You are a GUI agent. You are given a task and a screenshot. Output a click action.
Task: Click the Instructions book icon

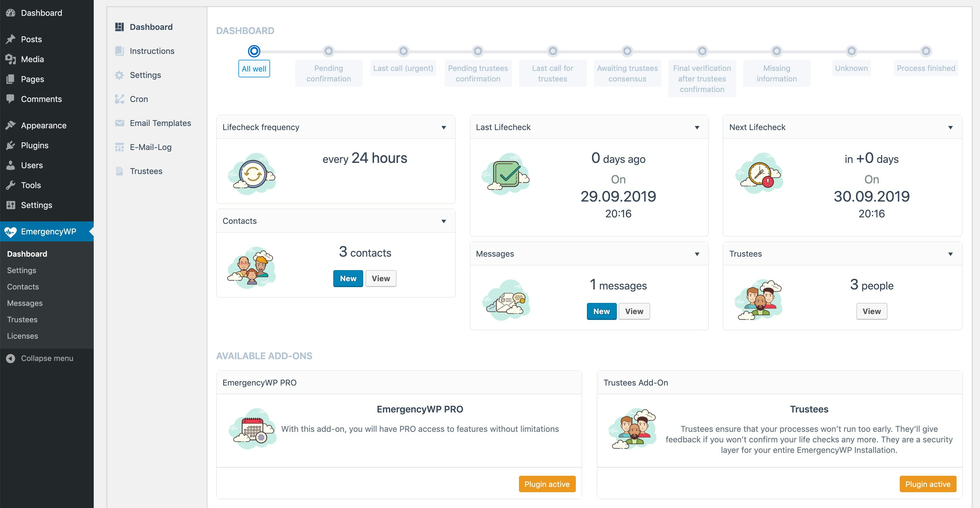tap(119, 51)
